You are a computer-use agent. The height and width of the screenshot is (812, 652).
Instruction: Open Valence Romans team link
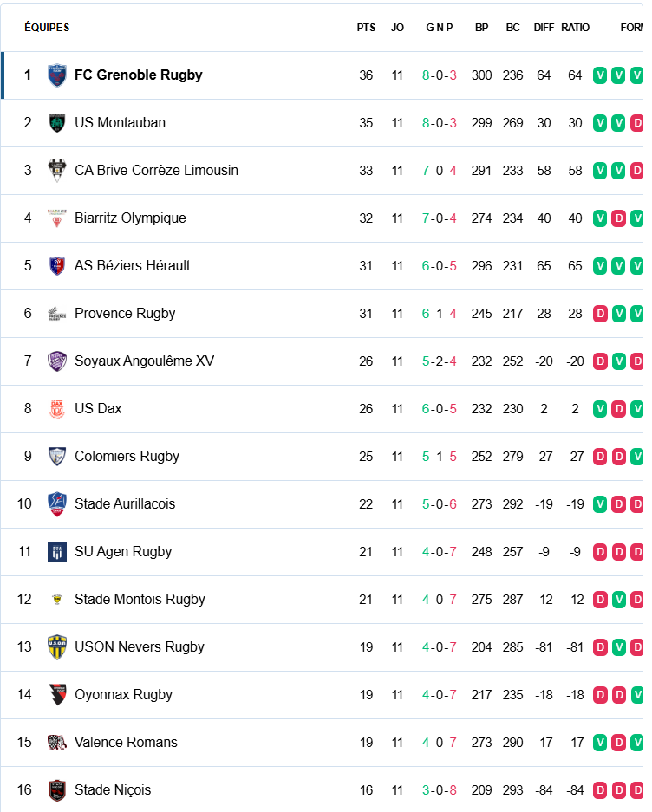[126, 742]
